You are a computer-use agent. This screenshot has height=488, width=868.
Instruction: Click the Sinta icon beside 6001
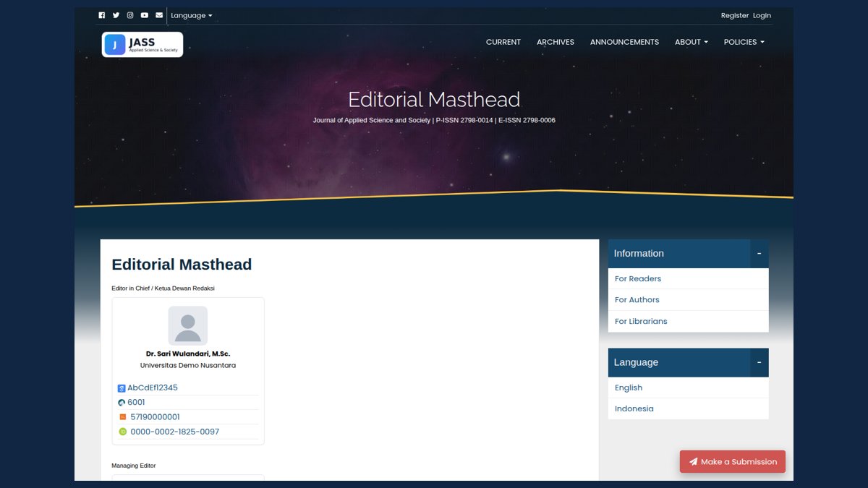point(122,403)
